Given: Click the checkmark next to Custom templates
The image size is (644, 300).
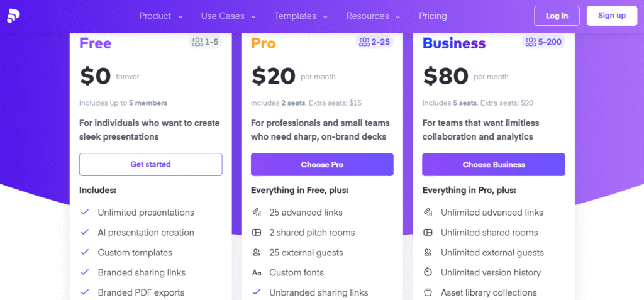Looking at the screenshot, I should tap(85, 253).
